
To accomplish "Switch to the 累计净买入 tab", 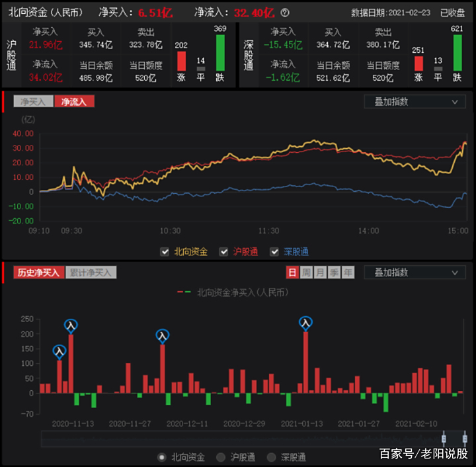I will coord(91,273).
